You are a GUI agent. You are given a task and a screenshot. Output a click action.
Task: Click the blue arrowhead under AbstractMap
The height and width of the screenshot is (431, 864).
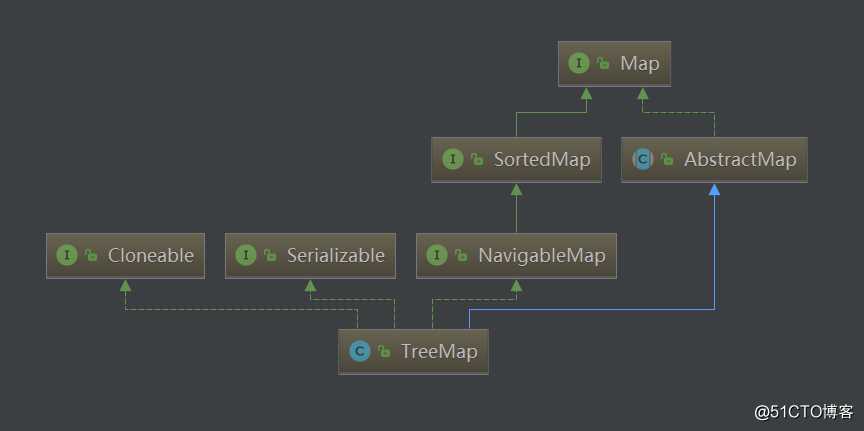(x=715, y=190)
